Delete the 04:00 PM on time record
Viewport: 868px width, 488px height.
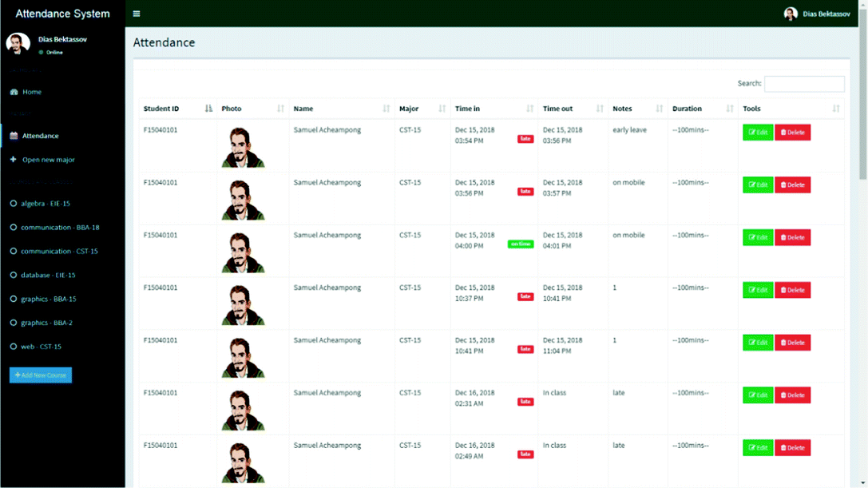(793, 238)
